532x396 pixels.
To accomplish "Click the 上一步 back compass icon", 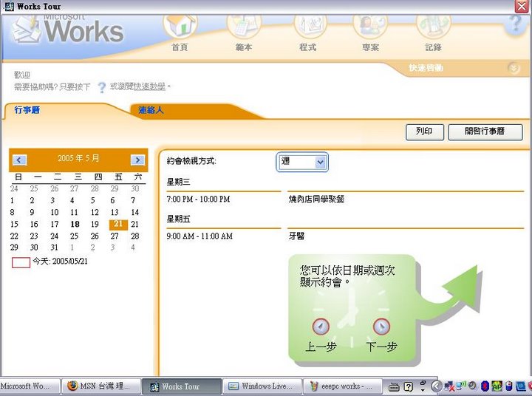I will click(x=321, y=327).
